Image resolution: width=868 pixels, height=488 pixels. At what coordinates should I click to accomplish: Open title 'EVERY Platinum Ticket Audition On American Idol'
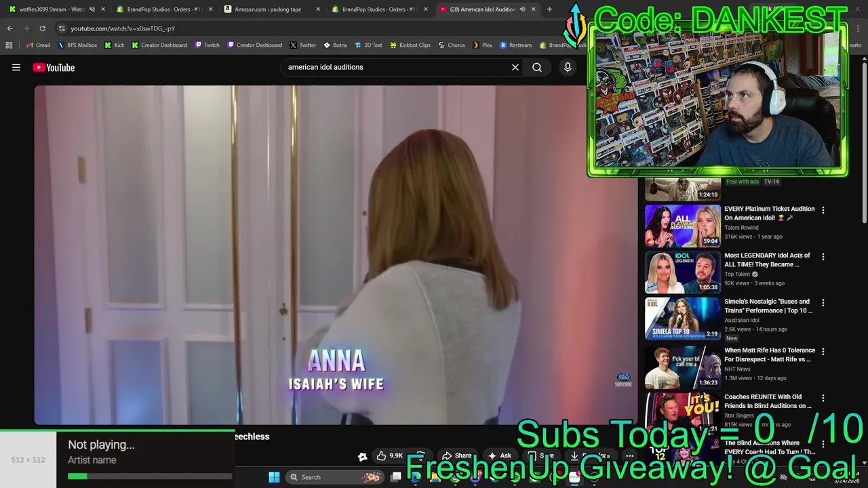tap(769, 213)
